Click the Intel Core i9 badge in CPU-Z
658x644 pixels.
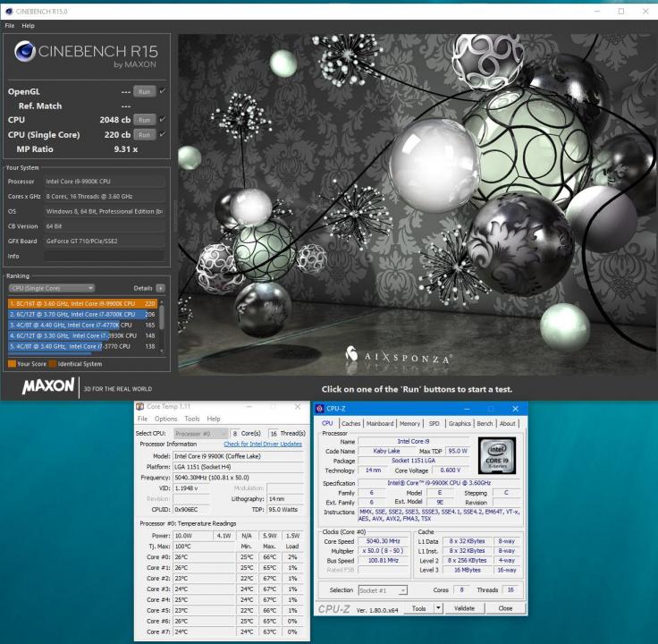[497, 455]
